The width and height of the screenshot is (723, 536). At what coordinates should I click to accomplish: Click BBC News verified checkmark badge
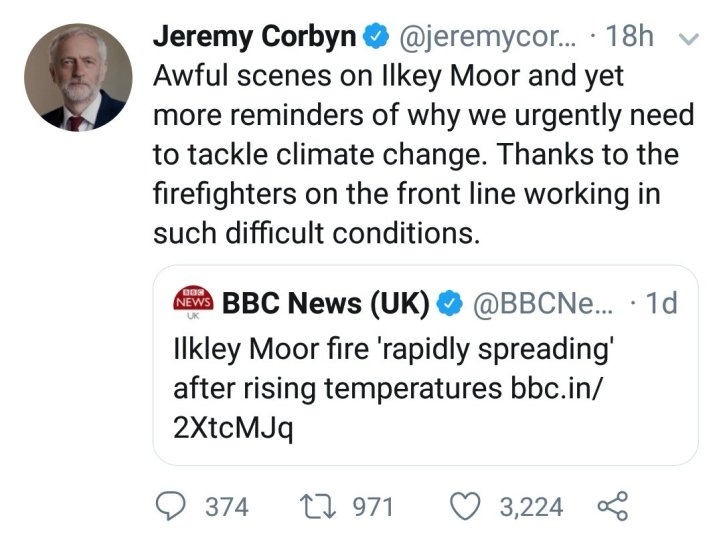pos(453,304)
